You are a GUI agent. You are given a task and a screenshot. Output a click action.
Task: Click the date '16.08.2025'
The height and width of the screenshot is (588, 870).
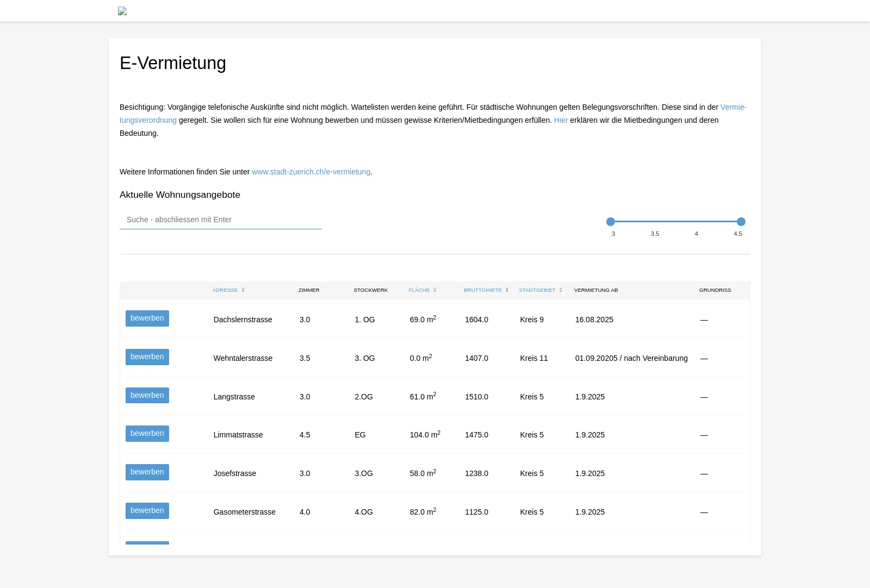click(x=594, y=320)
